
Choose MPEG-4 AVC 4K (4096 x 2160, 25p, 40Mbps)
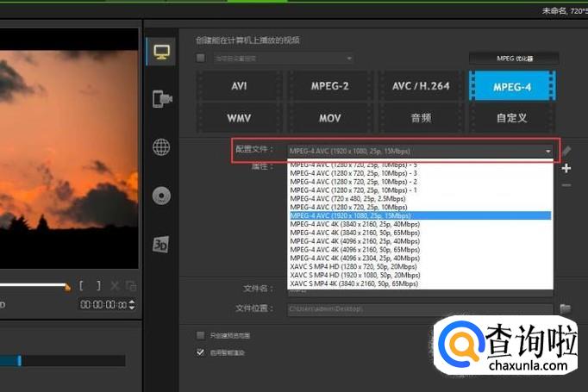click(x=421, y=241)
